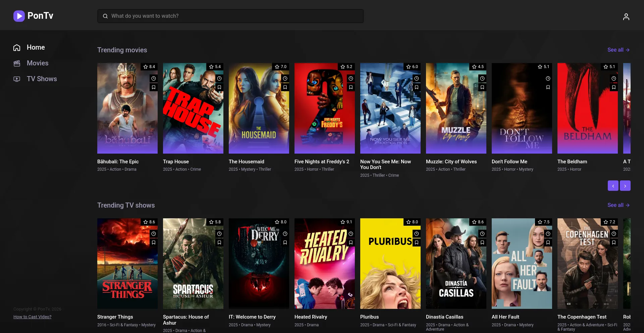Open Stranger Things title link
This screenshot has height=333, width=644.
(115, 317)
